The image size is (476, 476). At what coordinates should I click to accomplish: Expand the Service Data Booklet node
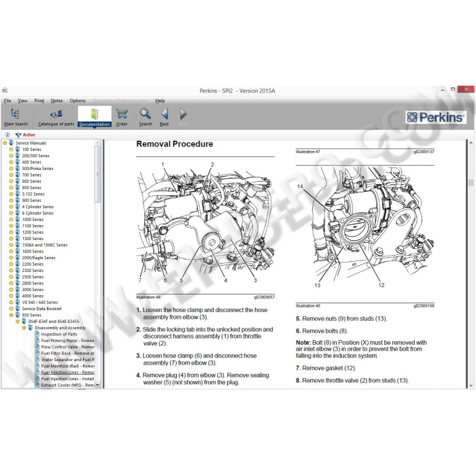click(x=12, y=309)
